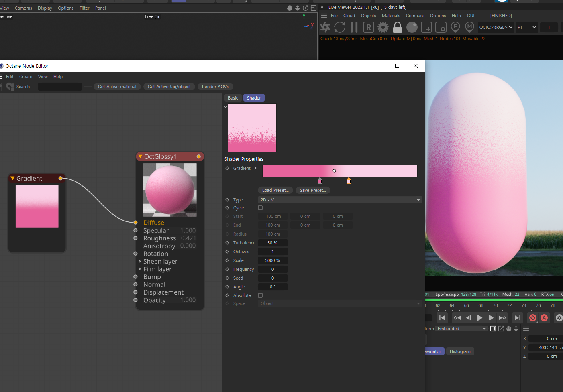
Task: Select the white gradient color knot
Action: click(349, 181)
